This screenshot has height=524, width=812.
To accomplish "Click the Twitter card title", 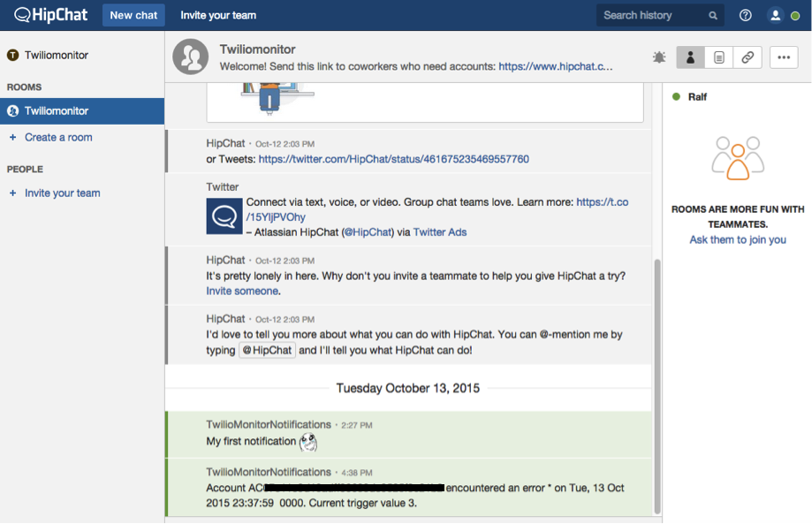I will point(222,187).
